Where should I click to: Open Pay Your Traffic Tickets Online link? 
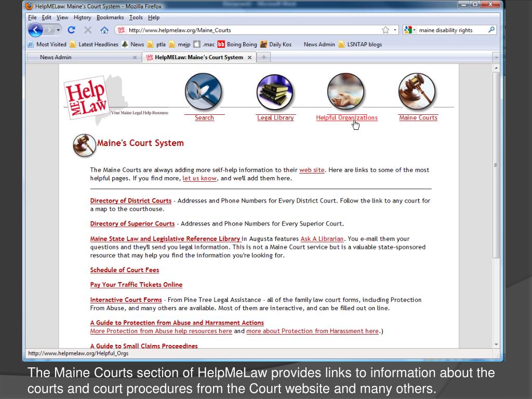tap(136, 284)
